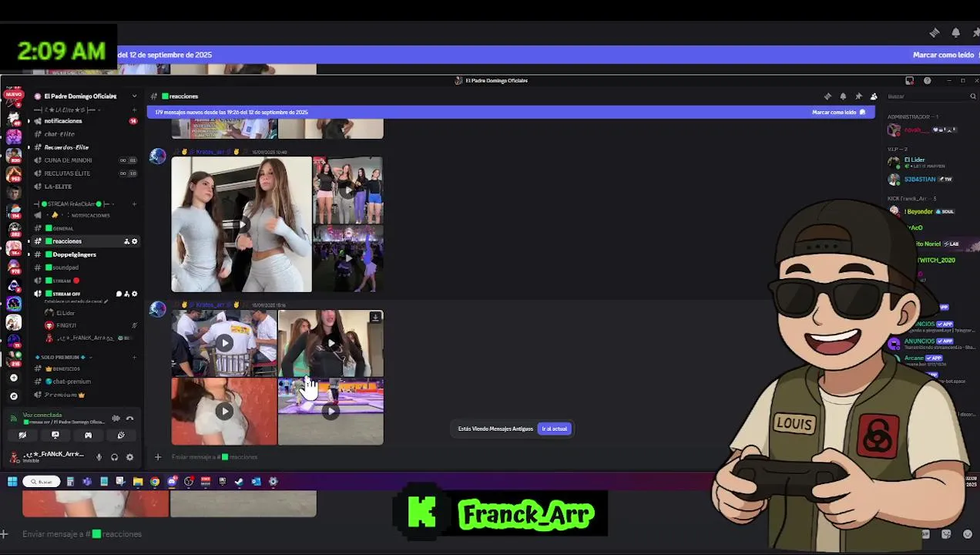Open the chat-Elite channel
This screenshot has width=980, height=555.
[85, 134]
